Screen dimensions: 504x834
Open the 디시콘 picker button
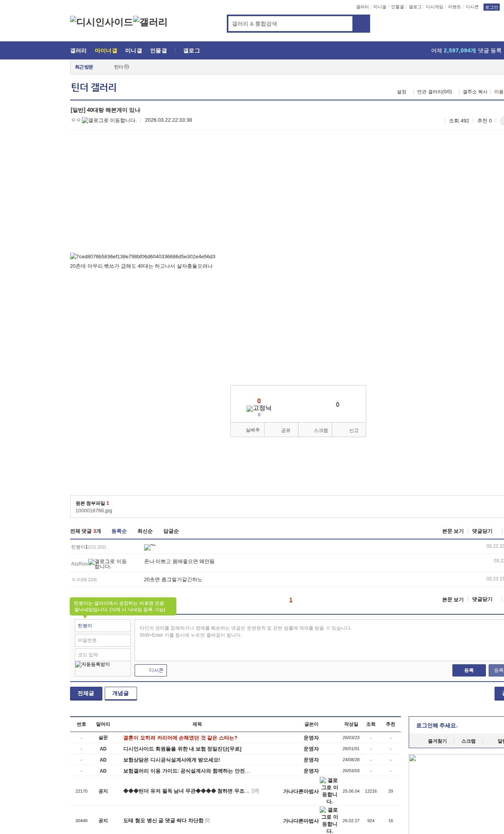(x=151, y=670)
